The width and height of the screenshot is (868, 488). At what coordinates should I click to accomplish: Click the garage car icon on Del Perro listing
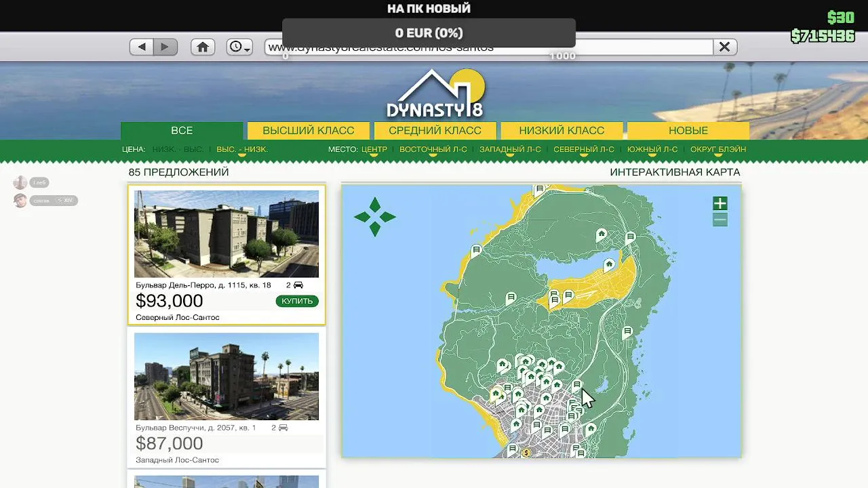pos(298,285)
